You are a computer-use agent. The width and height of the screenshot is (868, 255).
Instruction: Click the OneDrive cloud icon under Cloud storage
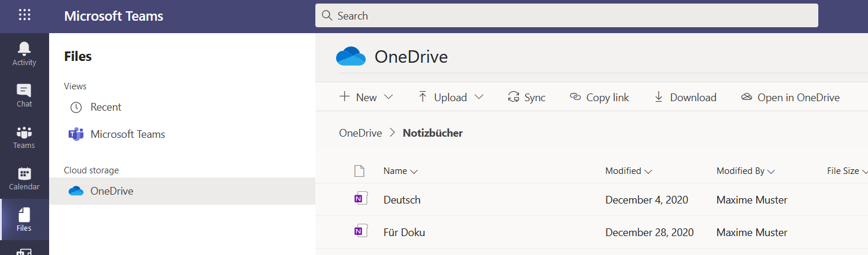pos(76,191)
